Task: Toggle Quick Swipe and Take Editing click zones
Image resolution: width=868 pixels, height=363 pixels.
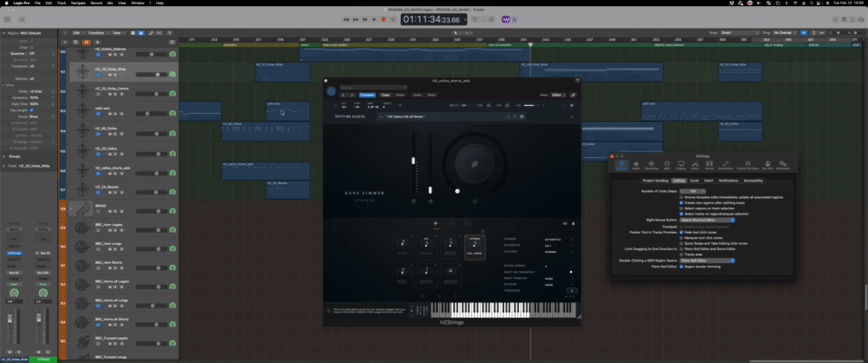Action: point(681,243)
